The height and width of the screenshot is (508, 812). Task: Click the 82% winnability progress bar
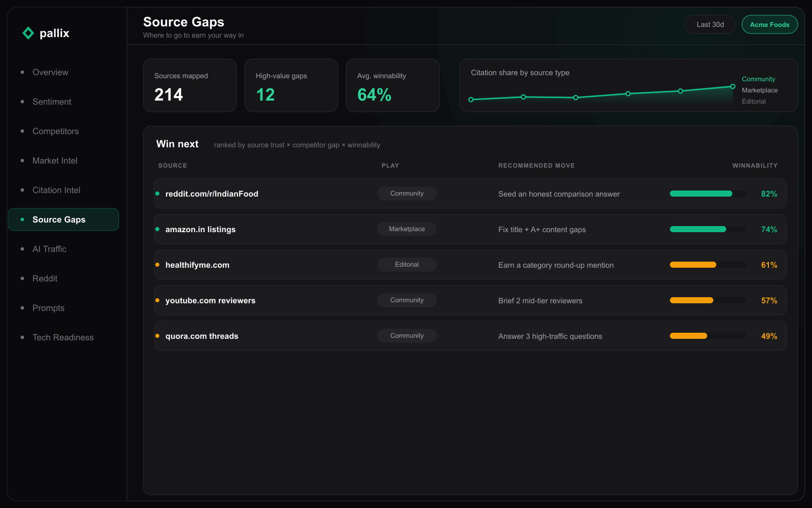point(707,194)
